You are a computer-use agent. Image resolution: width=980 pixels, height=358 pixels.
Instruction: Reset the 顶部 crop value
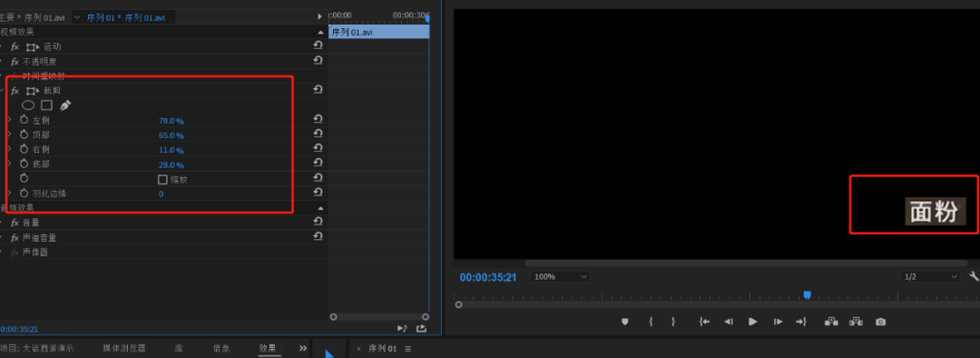click(x=318, y=134)
